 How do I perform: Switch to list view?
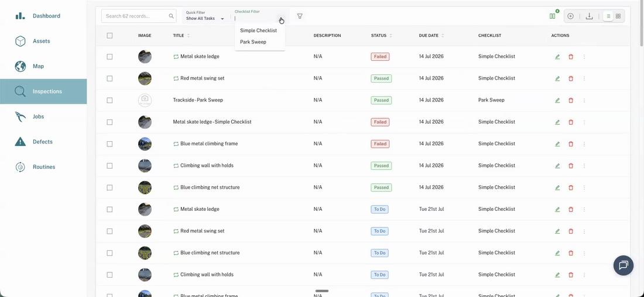(608, 16)
